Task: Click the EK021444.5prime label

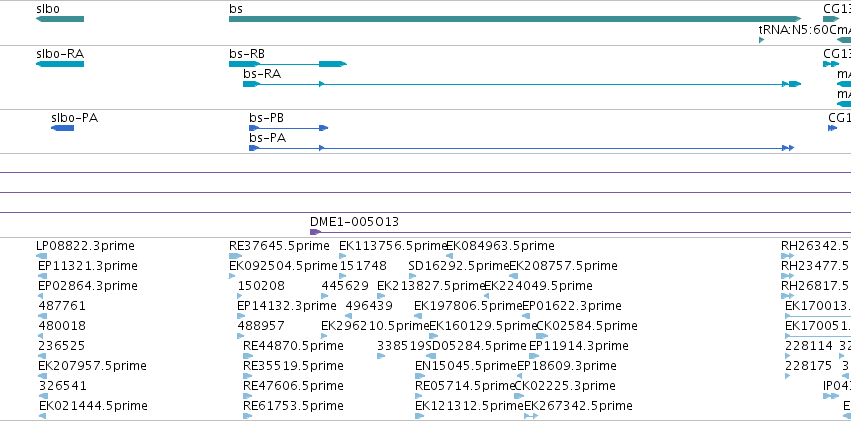Action: [x=93, y=406]
